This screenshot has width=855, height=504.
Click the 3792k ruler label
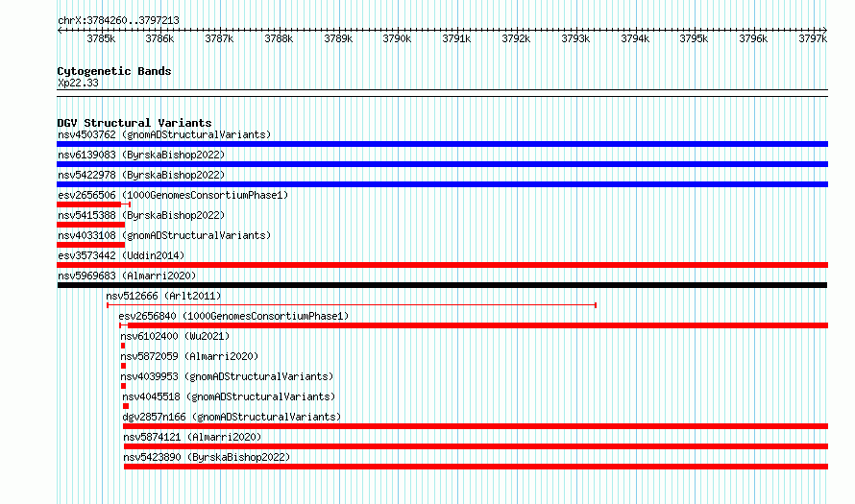[516, 38]
